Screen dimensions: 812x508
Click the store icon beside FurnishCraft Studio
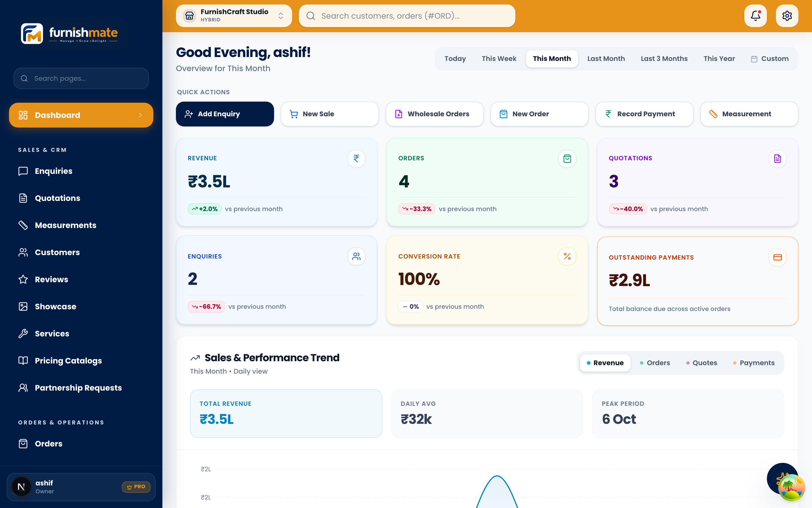189,16
